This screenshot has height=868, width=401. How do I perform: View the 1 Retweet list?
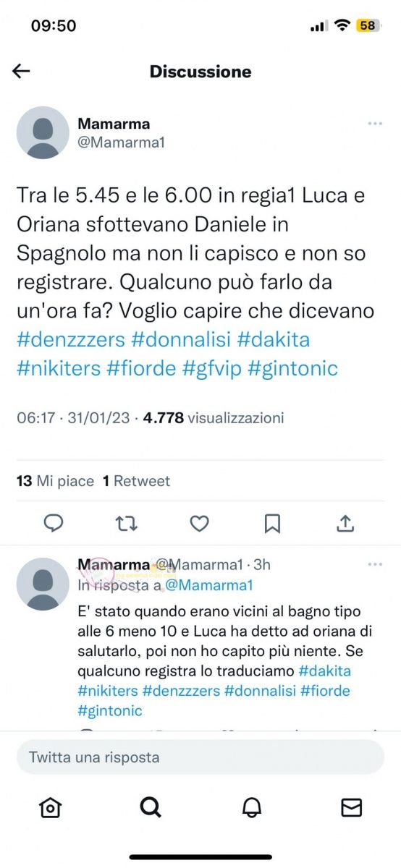point(136,481)
